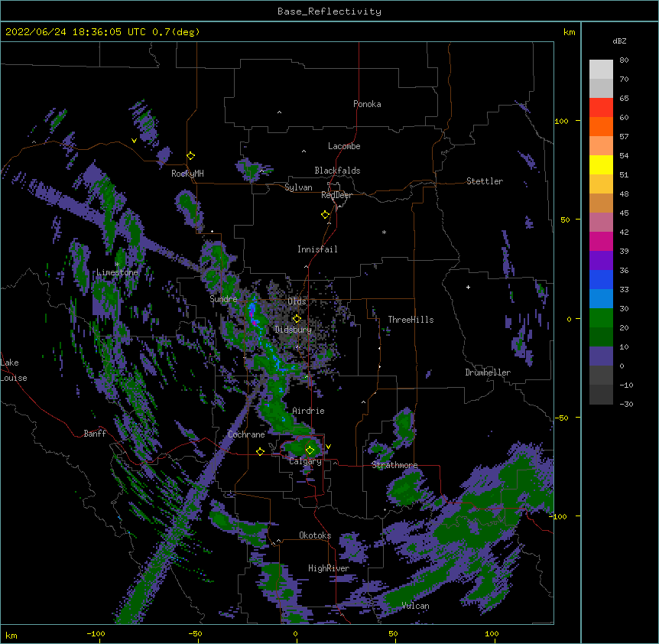The height and width of the screenshot is (644, 659).
Task: Select the royal blue swatch between 36 and 33
Action: pos(601,279)
